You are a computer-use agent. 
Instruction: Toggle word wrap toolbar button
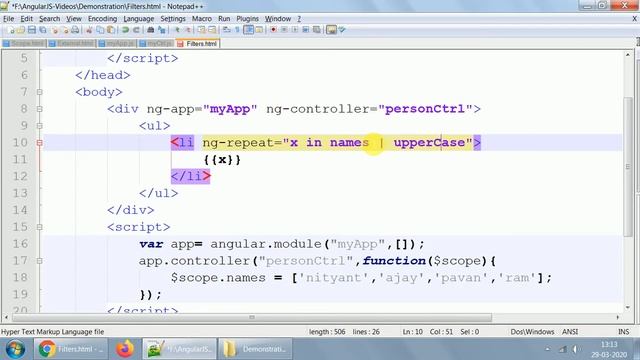tap(227, 30)
